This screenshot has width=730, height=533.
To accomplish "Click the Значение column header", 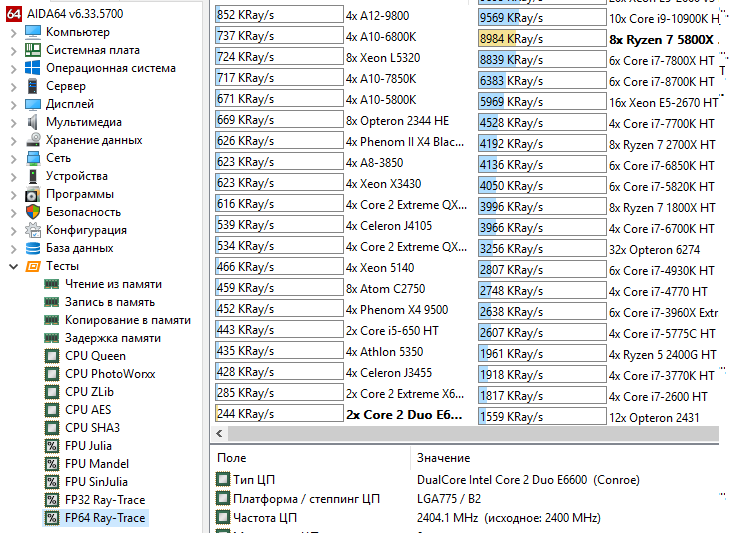I will 443,458.
